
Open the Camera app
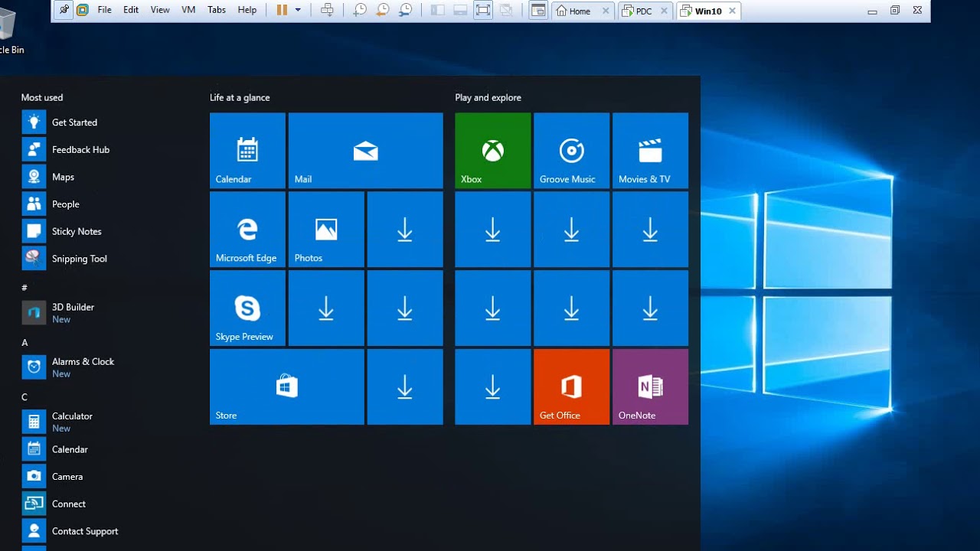52,476
